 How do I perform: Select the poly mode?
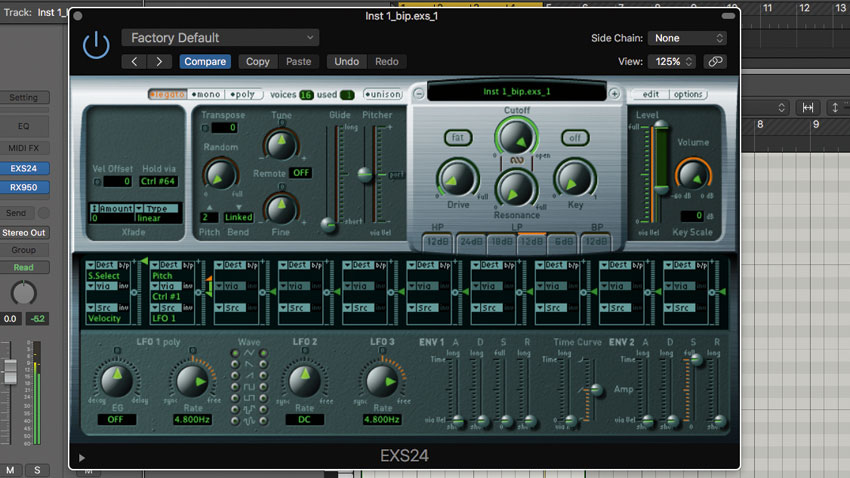click(x=243, y=94)
